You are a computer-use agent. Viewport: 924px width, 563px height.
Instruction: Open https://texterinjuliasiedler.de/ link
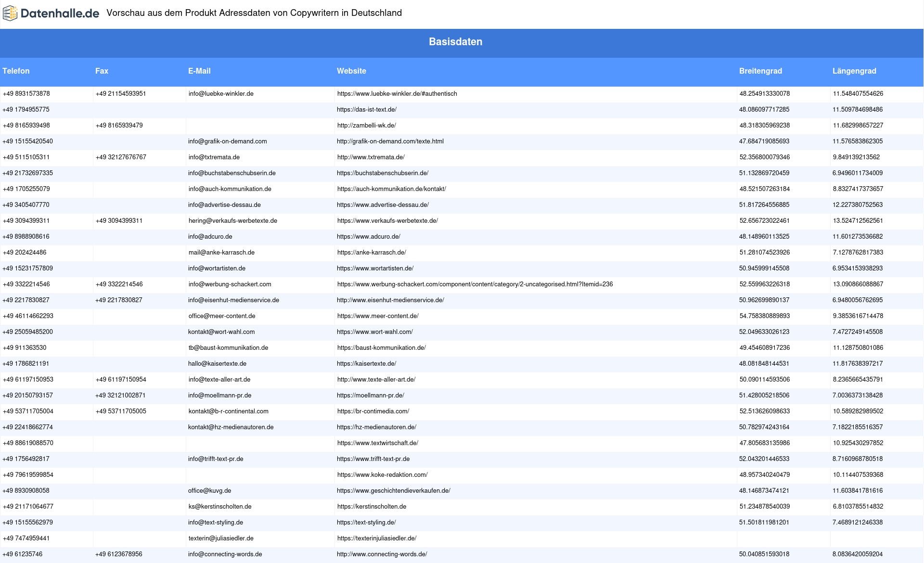pos(377,538)
